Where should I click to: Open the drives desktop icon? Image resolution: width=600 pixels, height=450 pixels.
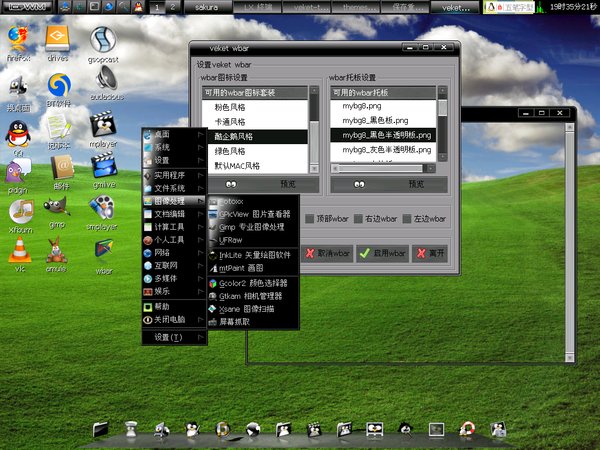coord(58,41)
